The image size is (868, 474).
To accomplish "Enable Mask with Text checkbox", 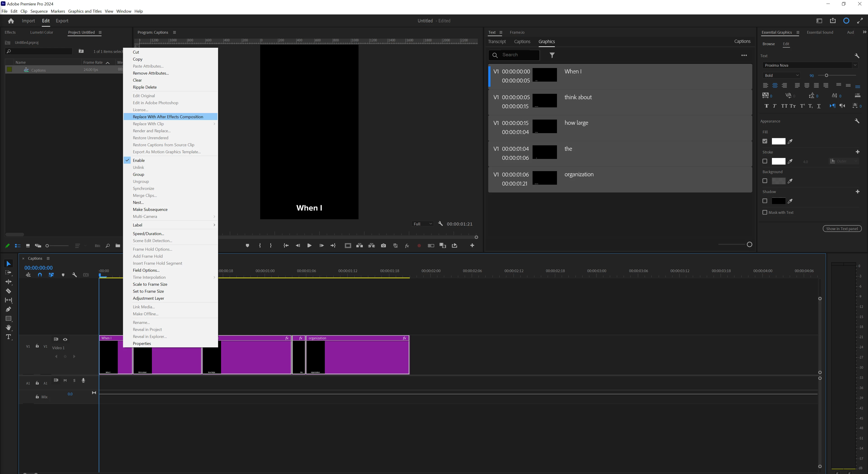I will point(765,212).
